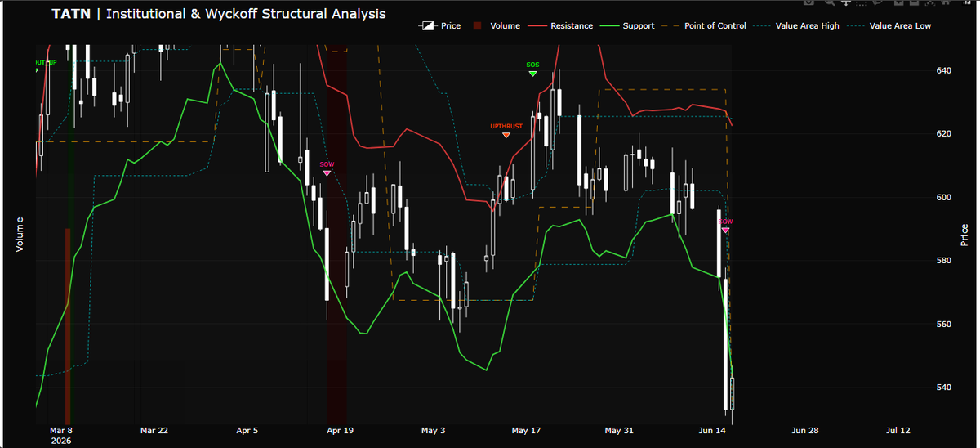Screen dimensions: 980x448
Task: Click the green SOS marker triangle
Action: 532,74
